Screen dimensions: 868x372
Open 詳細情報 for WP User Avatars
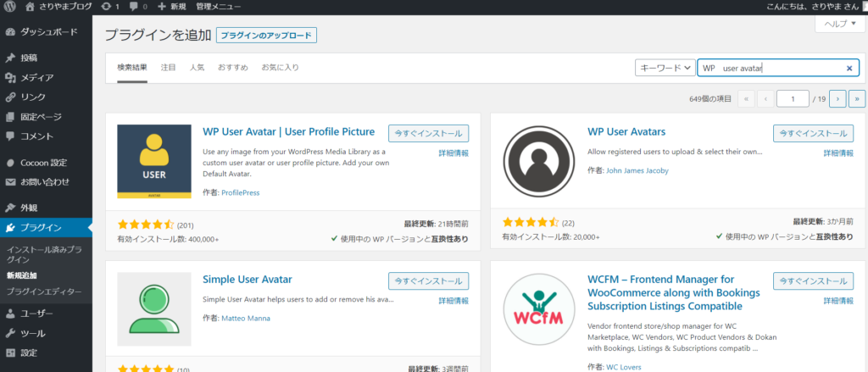click(x=838, y=153)
